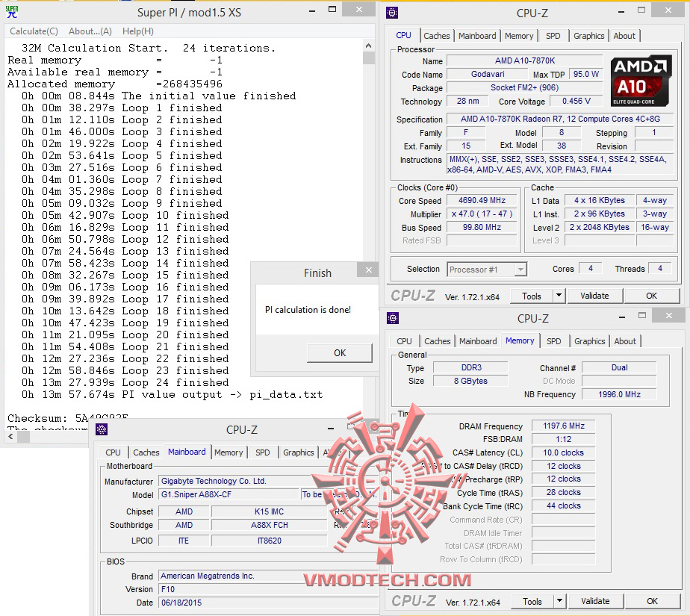690x616 pixels.
Task: Open Graphics tab in the Mainboard CPU-Z window
Action: tap(299, 452)
